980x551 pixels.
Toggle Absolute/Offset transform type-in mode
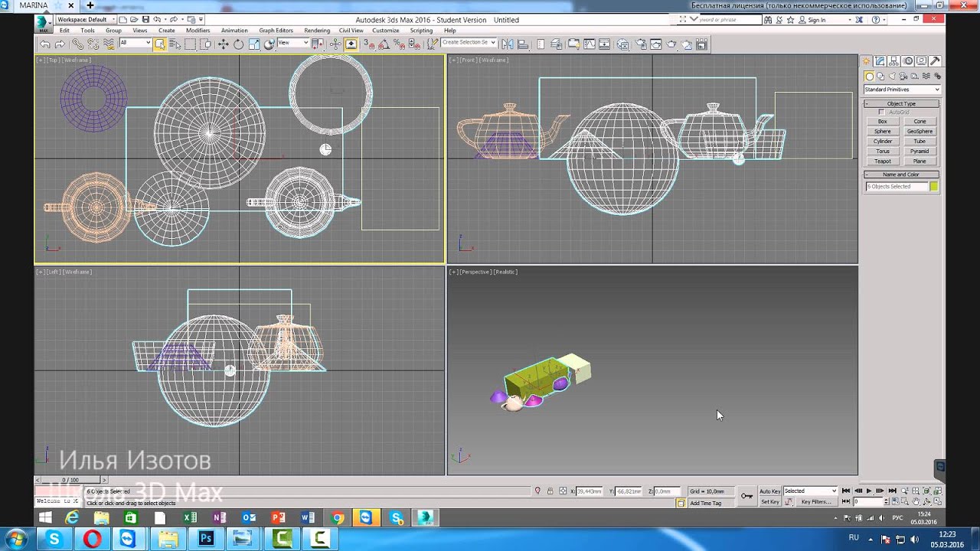[x=563, y=491]
